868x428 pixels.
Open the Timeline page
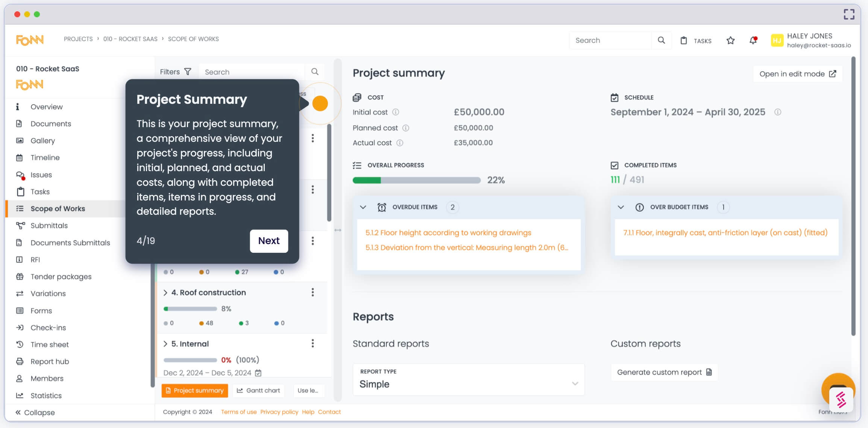tap(45, 158)
